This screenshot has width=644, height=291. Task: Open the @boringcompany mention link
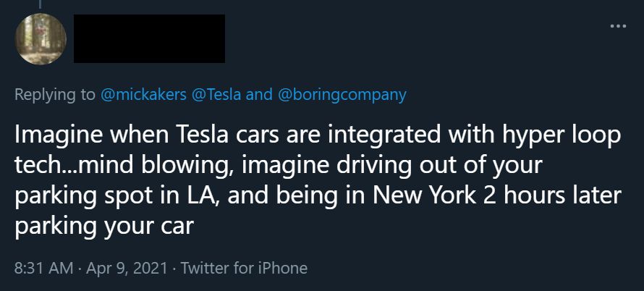(342, 95)
